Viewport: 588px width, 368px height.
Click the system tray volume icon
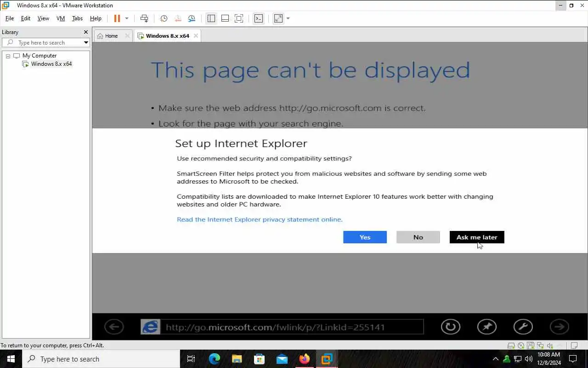click(x=529, y=359)
